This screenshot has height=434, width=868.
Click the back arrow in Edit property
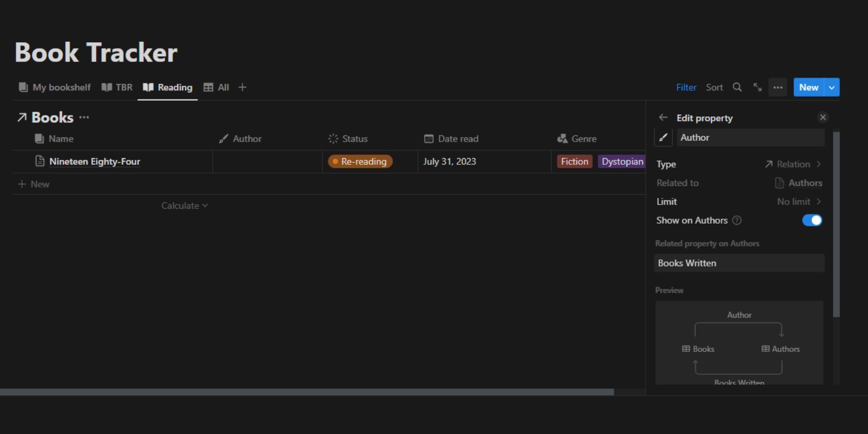pos(663,118)
